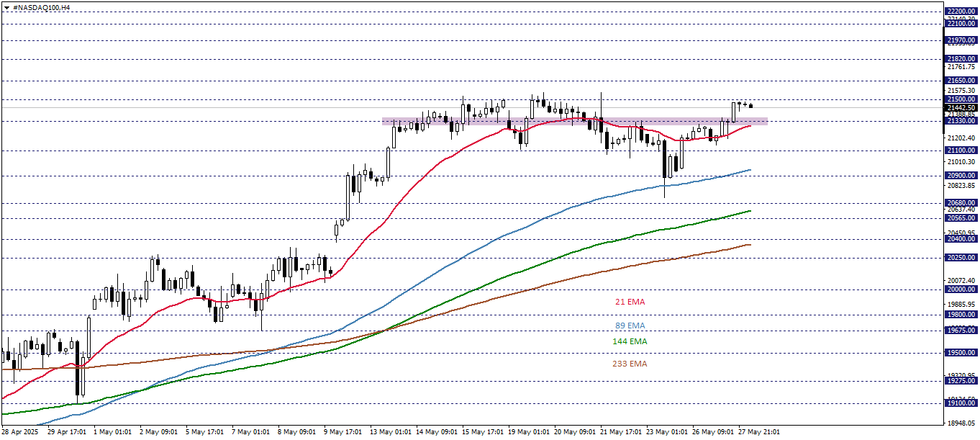The height and width of the screenshot is (440, 980).
Task: Click the 21761.75 price scale value
Action: pyautogui.click(x=963, y=67)
